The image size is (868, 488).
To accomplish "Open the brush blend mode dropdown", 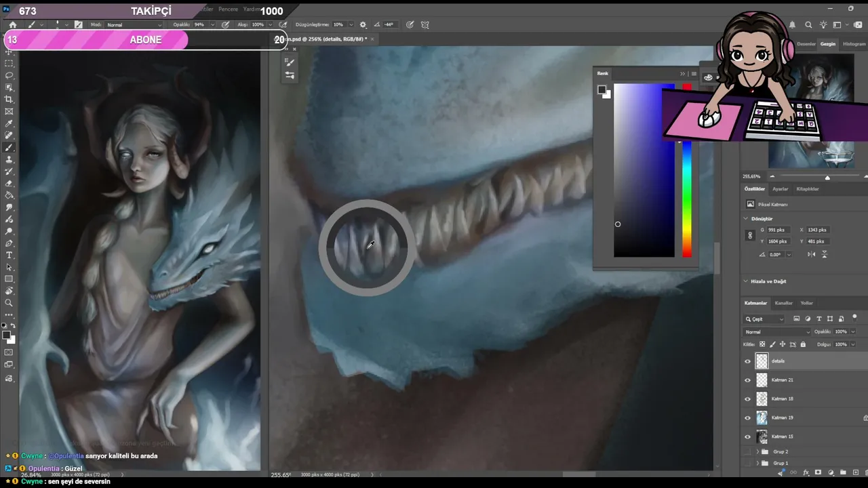I will (134, 25).
